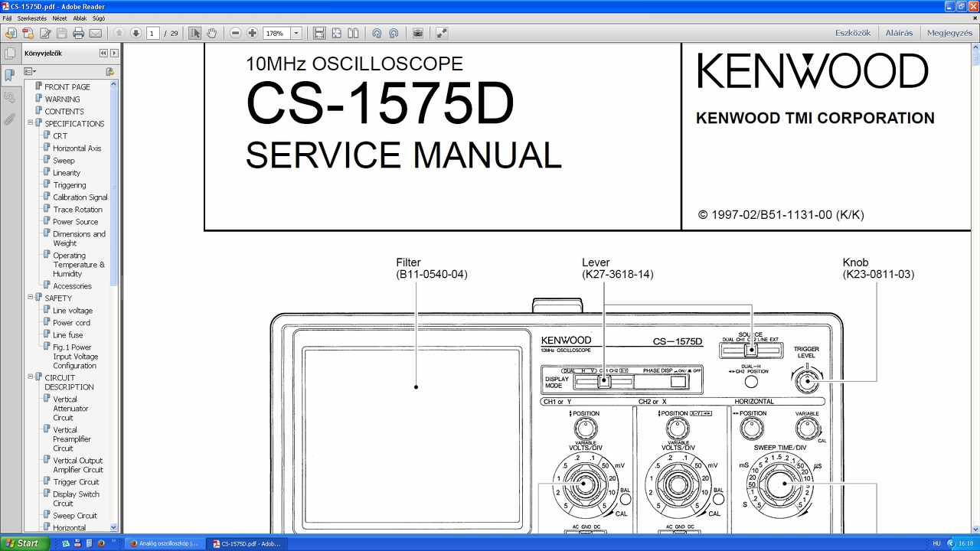Click the two-page view icon
980x551 pixels.
point(353,33)
